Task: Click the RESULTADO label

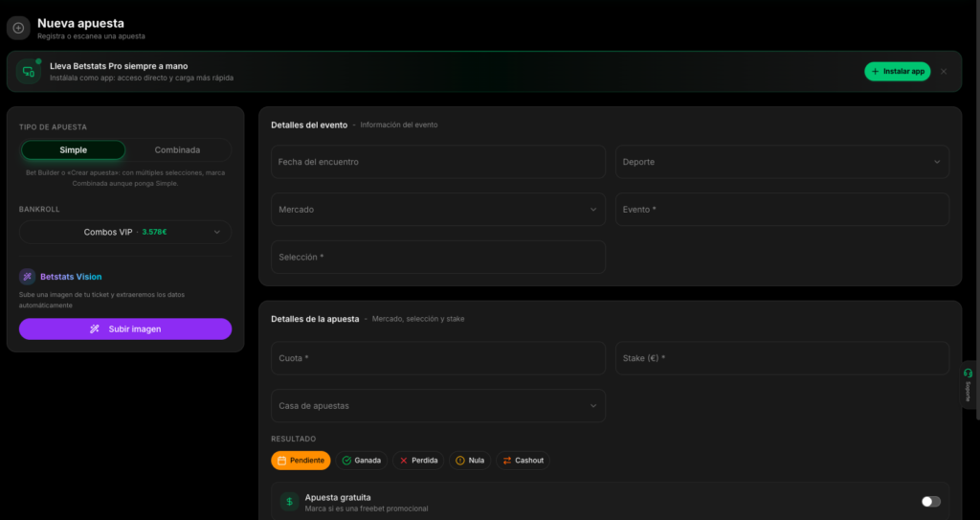Action: 294,440
